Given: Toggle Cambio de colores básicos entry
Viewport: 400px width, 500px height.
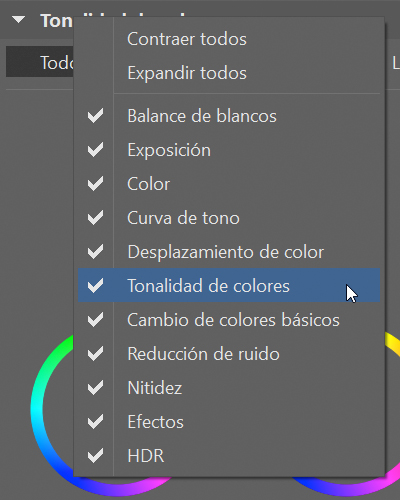Looking at the screenshot, I should pyautogui.click(x=229, y=320).
